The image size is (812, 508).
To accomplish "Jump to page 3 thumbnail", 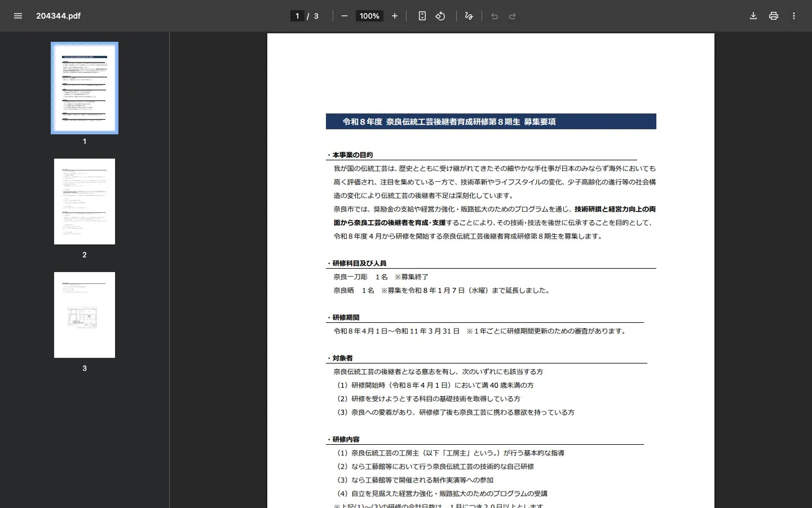I will pyautogui.click(x=85, y=315).
